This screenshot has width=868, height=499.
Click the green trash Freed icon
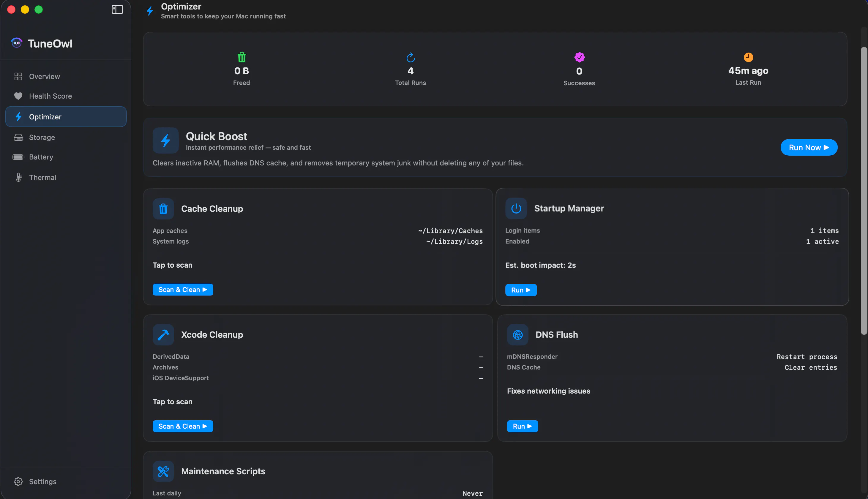point(242,57)
